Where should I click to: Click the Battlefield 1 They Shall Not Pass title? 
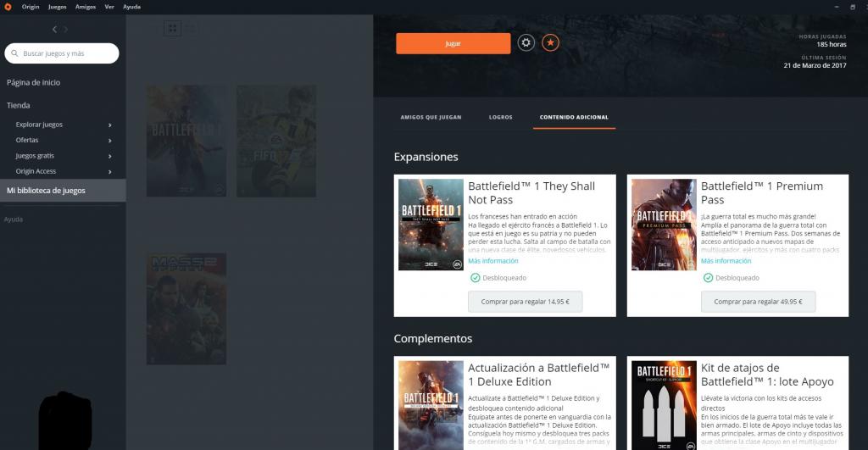(x=531, y=192)
